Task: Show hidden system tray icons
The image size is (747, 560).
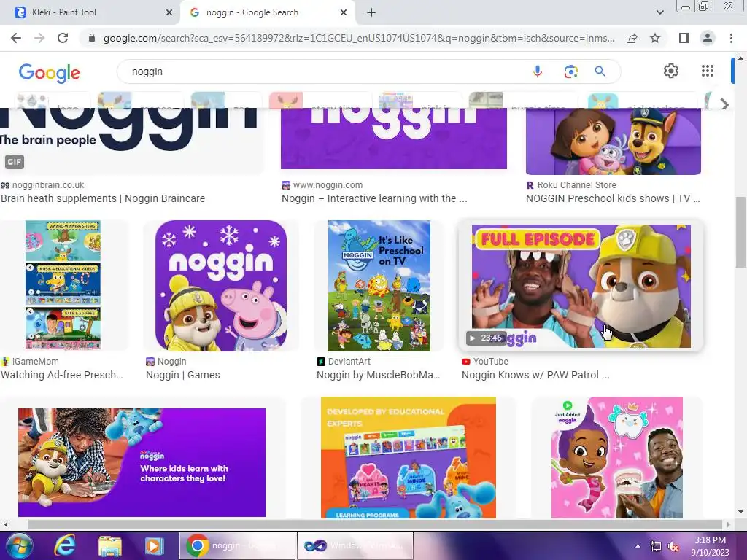Action: (x=638, y=546)
